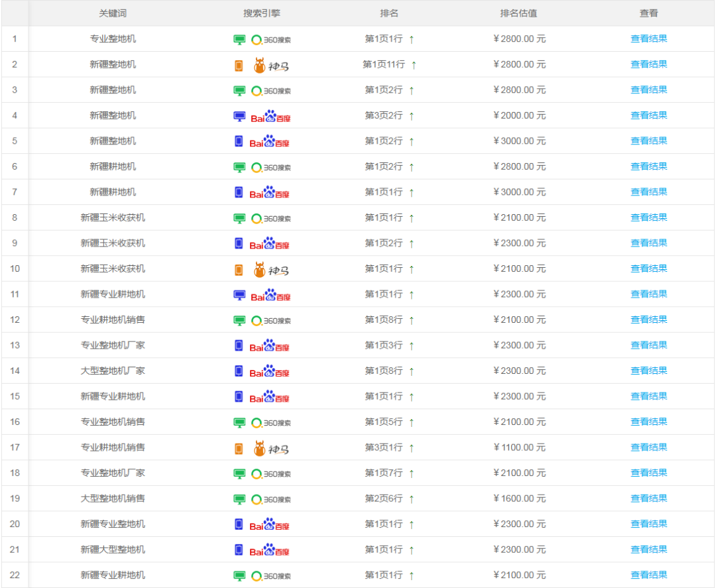Click the orange mobile icon in row 10
This screenshot has width=716, height=588.
[239, 269]
